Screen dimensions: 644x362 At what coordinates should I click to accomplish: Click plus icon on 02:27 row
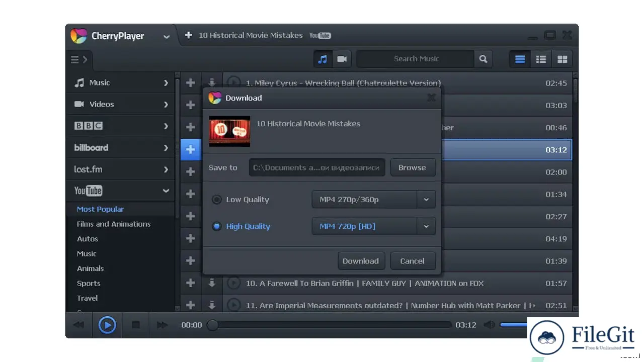pos(190,216)
